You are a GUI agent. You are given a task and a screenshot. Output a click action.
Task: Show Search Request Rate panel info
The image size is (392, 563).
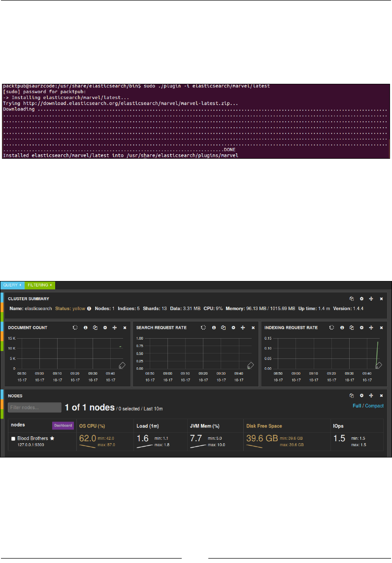[x=214, y=327]
